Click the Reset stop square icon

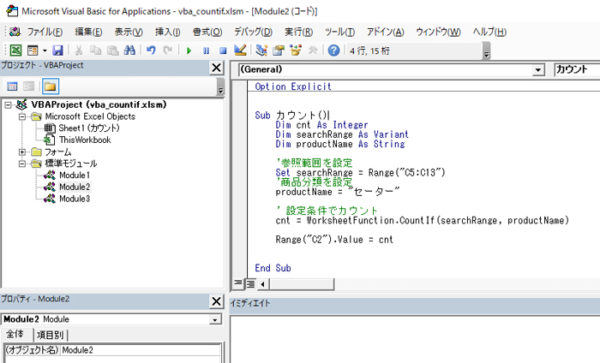(x=223, y=50)
